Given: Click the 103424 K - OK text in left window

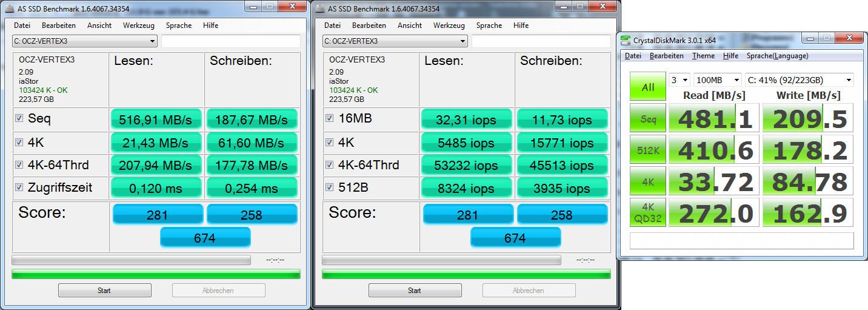Looking at the screenshot, I should click(x=43, y=90).
